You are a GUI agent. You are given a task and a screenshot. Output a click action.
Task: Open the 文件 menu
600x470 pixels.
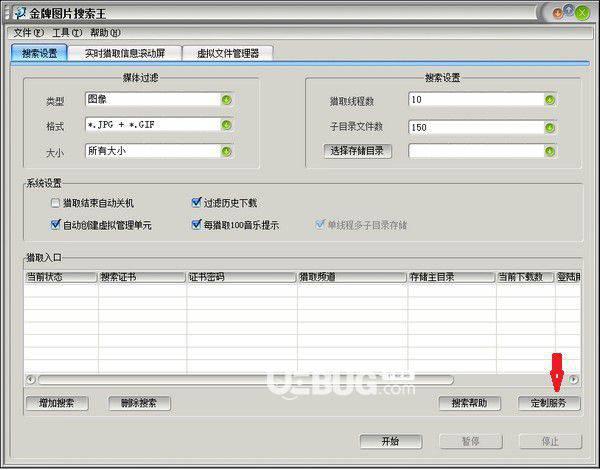(28, 33)
